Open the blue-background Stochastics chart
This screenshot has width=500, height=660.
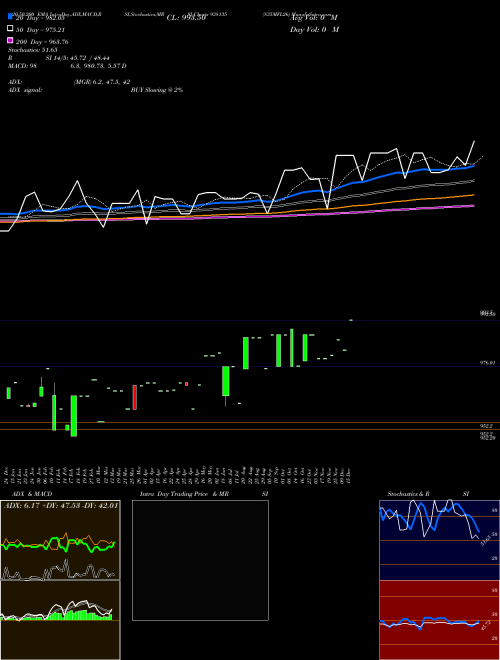[x=439, y=540]
